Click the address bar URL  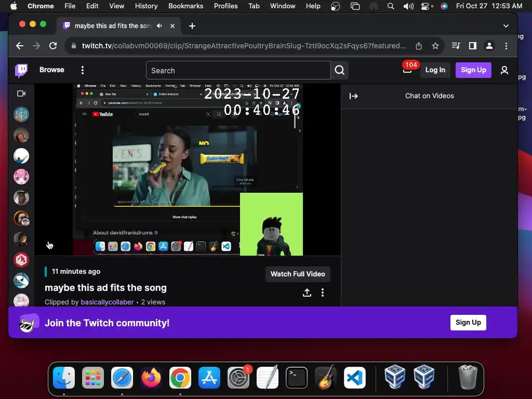(x=244, y=46)
